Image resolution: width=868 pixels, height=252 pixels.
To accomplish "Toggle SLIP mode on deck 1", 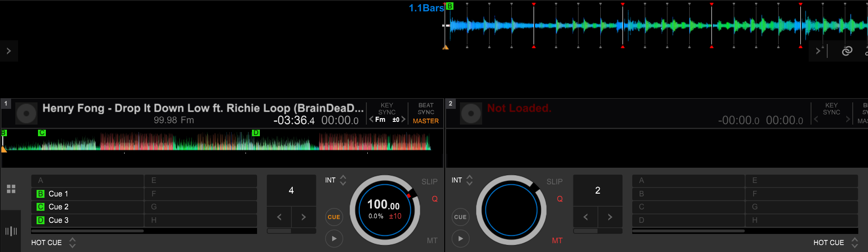I will [429, 182].
